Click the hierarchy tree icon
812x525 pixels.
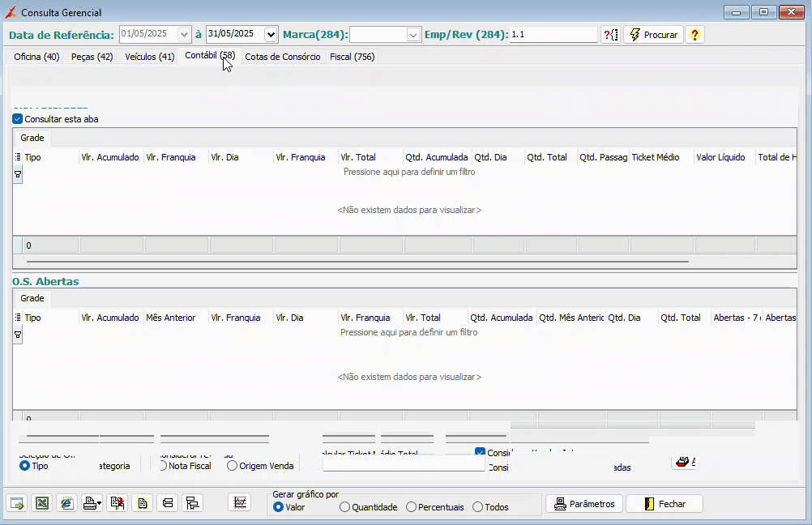192,503
